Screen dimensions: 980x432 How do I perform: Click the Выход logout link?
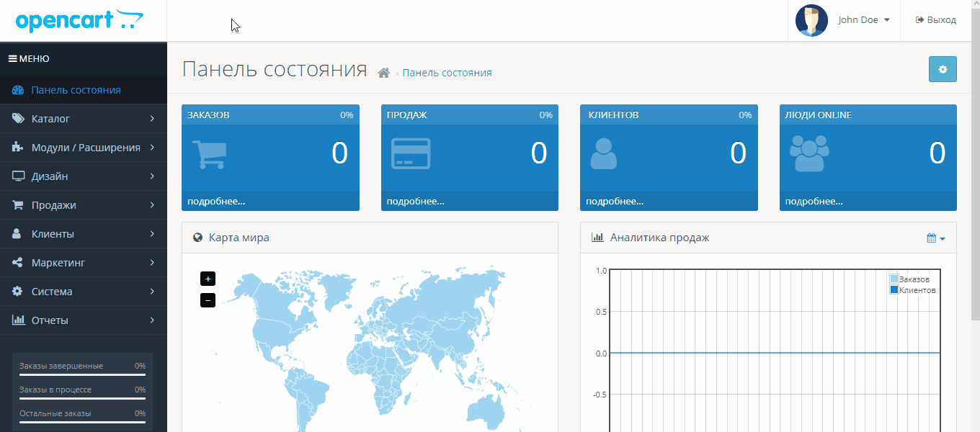click(936, 20)
